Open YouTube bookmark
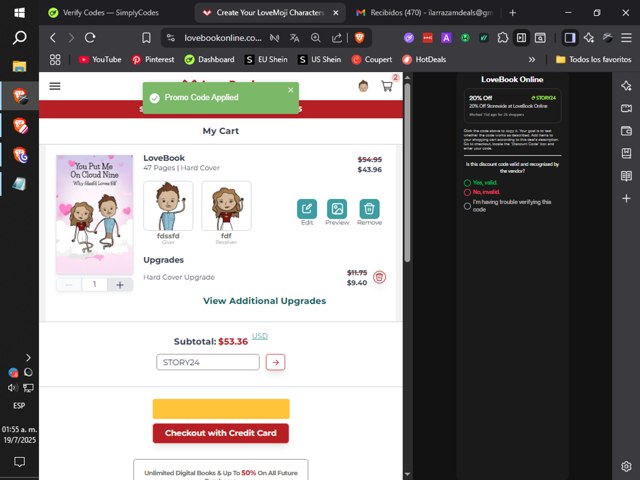Screen dimensions: 640x480 click(100, 60)
